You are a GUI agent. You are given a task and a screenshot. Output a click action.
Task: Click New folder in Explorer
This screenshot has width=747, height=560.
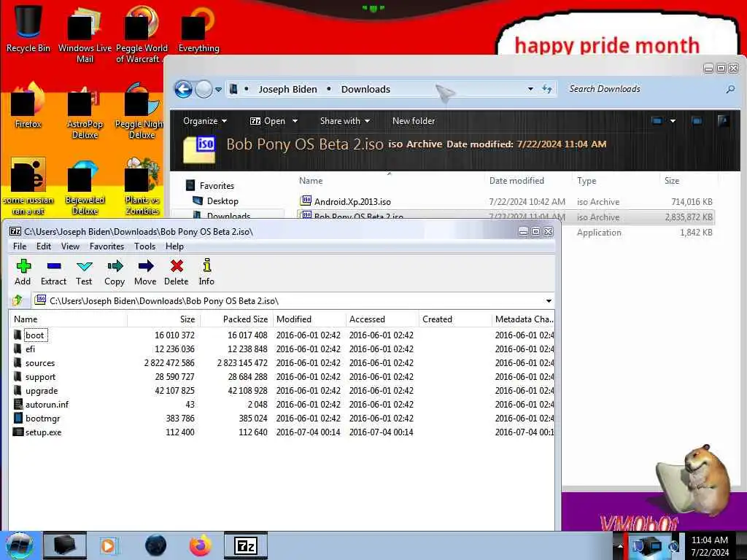coord(414,121)
